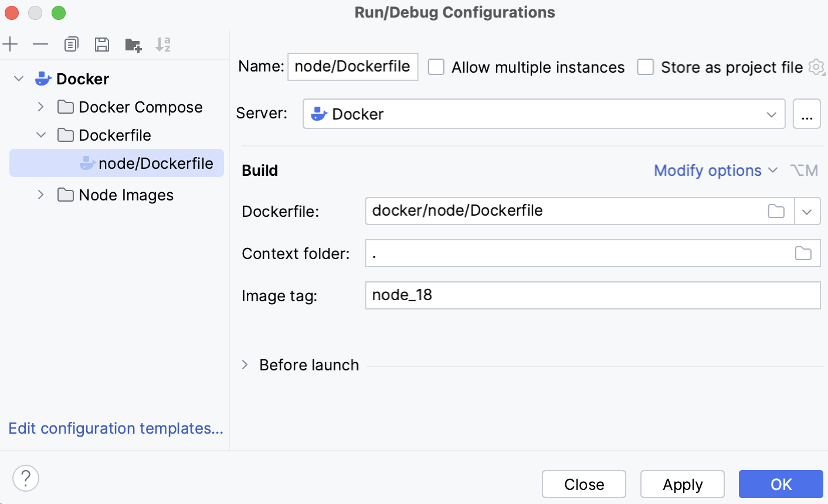Save the current configuration
The image size is (828, 504).
102,44
